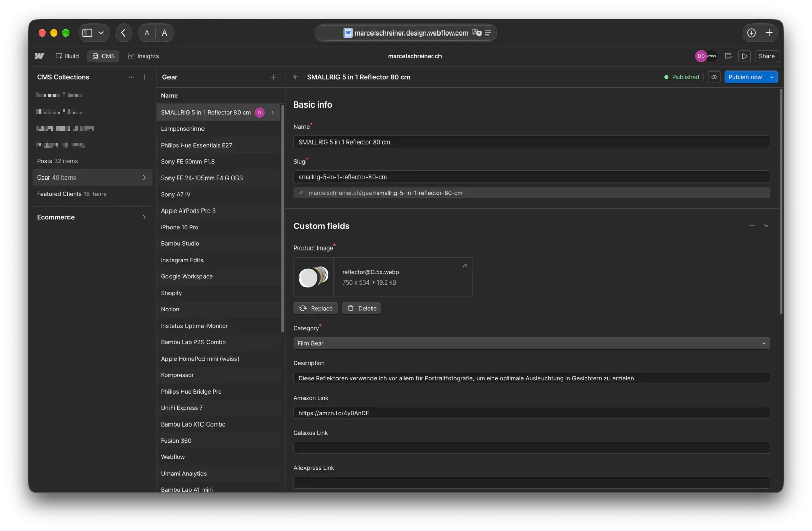The height and width of the screenshot is (531, 812).
Task: Click the reflector image thumbnail
Action: coord(314,277)
